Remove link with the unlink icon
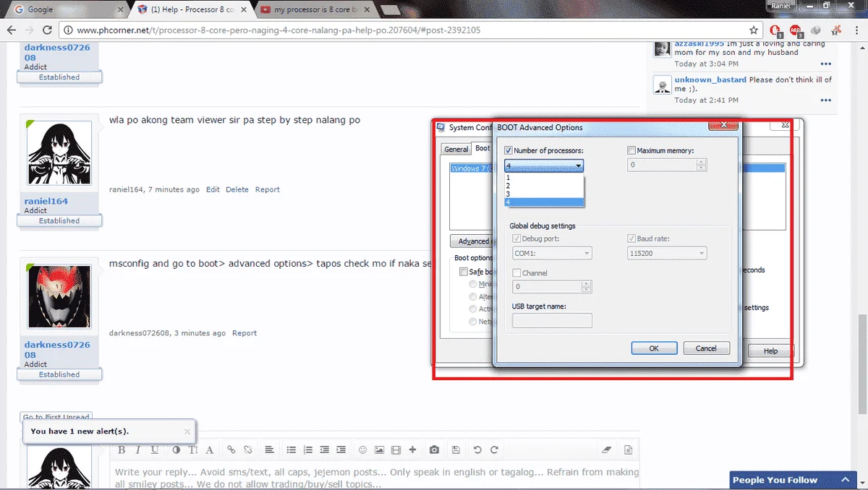 coord(248,450)
